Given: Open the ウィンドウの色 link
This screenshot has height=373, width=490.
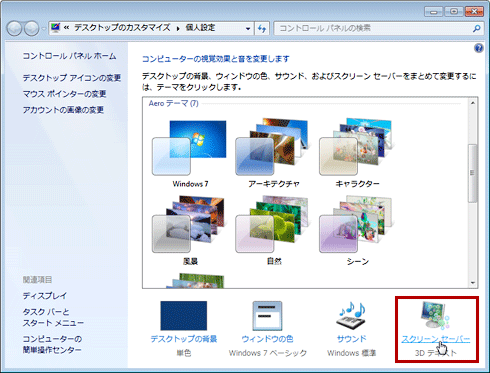Looking at the screenshot, I should [x=267, y=339].
